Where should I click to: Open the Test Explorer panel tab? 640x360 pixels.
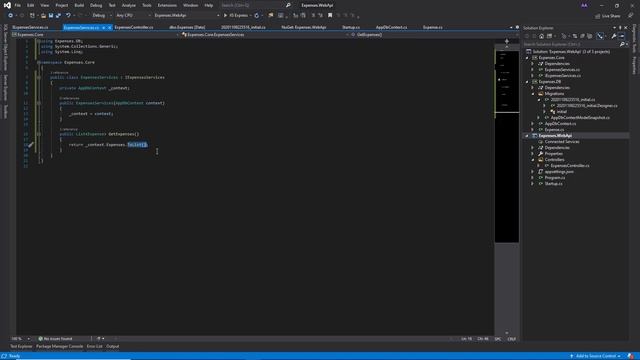21,347
